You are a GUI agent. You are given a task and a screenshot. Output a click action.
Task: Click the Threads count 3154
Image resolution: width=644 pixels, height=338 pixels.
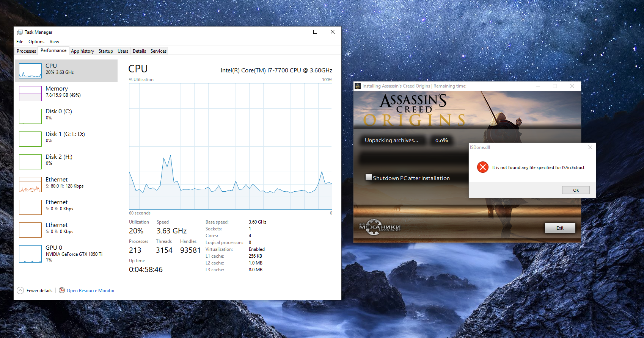click(x=164, y=250)
